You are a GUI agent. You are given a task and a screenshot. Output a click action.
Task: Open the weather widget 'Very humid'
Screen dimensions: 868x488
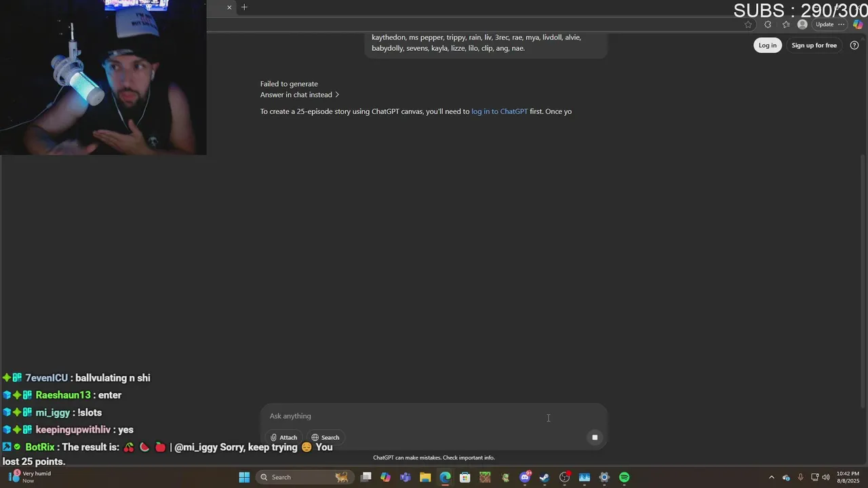[30, 477]
